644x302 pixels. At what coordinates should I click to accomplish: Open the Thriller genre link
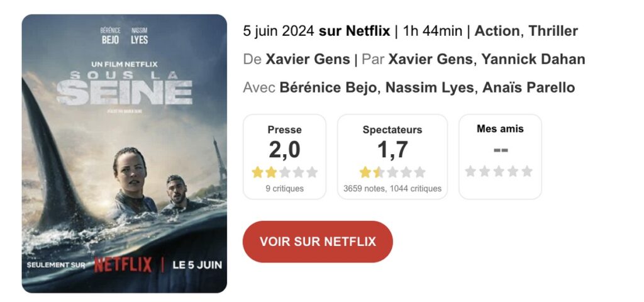tap(553, 30)
